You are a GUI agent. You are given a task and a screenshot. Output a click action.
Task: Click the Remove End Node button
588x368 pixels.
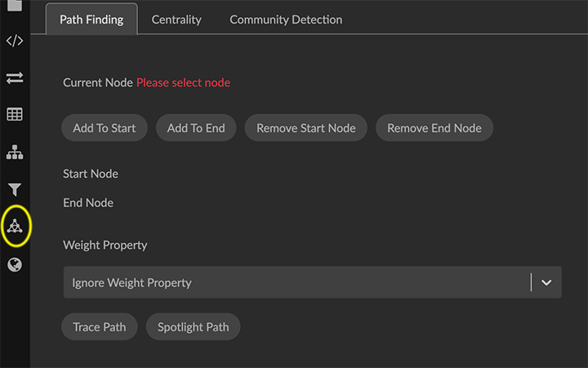point(434,128)
